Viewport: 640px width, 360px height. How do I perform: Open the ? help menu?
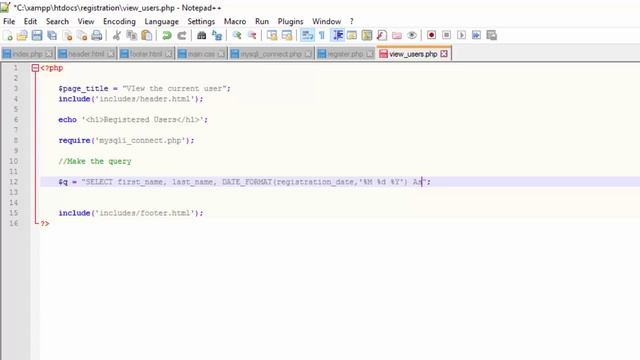351,21
